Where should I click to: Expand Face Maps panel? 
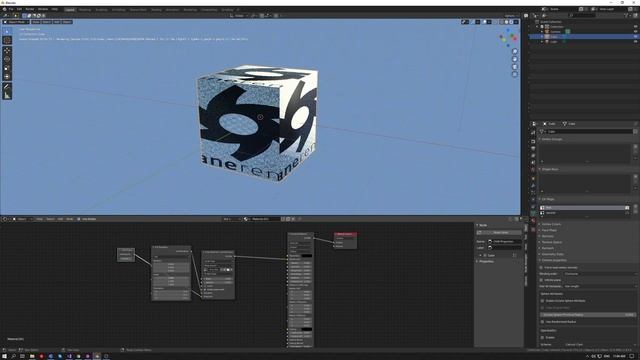pos(549,230)
